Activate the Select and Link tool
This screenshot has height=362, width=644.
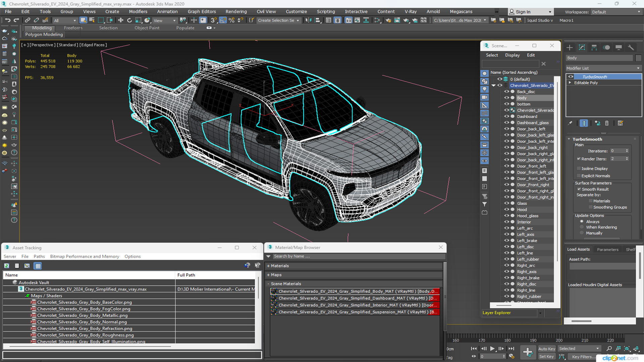coord(28,20)
